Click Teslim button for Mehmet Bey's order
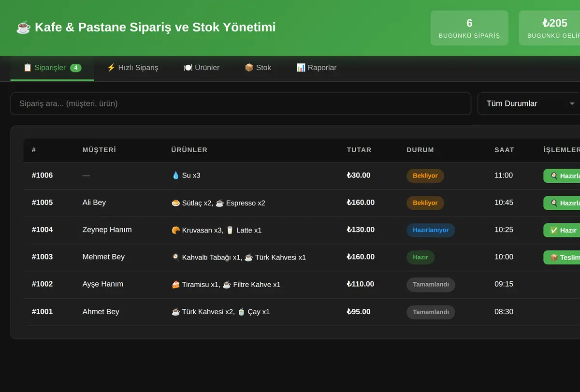580x392 pixels. [x=562, y=257]
